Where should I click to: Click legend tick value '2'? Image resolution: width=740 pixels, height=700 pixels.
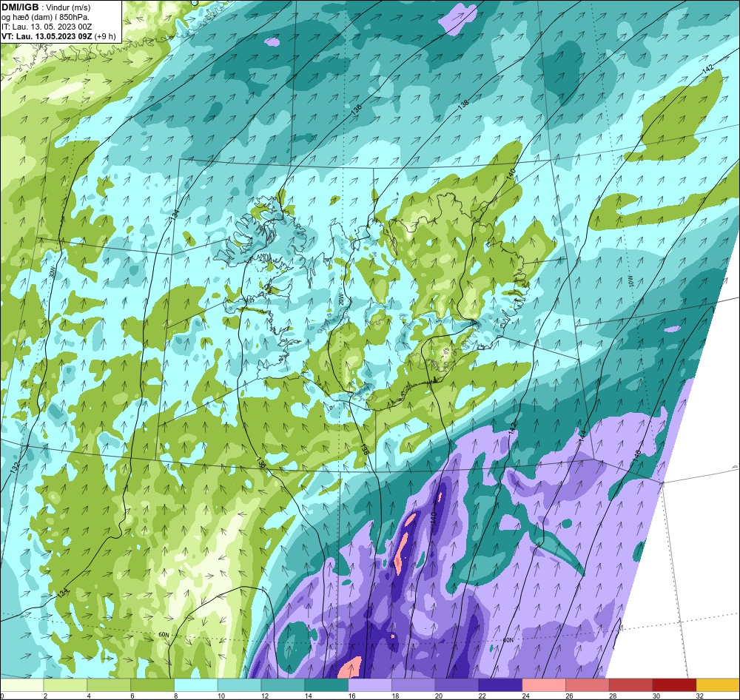pos(45,696)
